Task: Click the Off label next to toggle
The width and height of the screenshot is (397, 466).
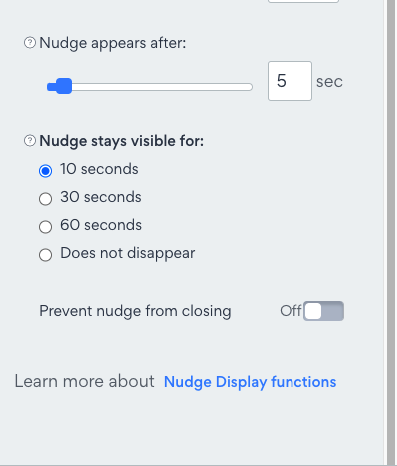Action: coord(291,311)
